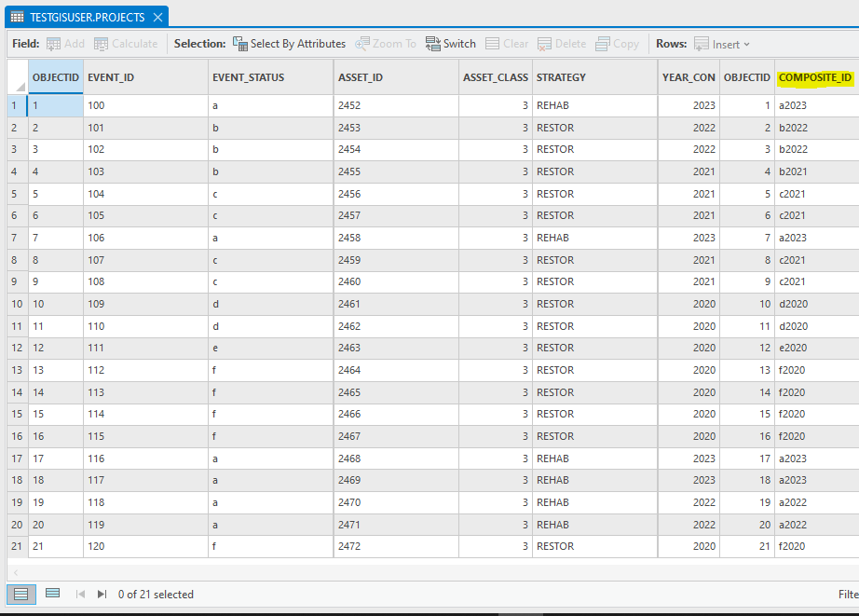Viewport: 859px width, 616px height.
Task: Clear the current selection
Action: coord(506,43)
